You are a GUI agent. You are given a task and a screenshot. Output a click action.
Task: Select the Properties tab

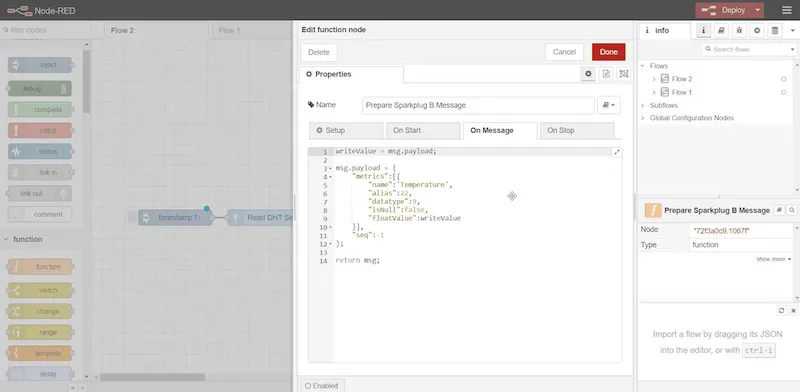[351, 74]
